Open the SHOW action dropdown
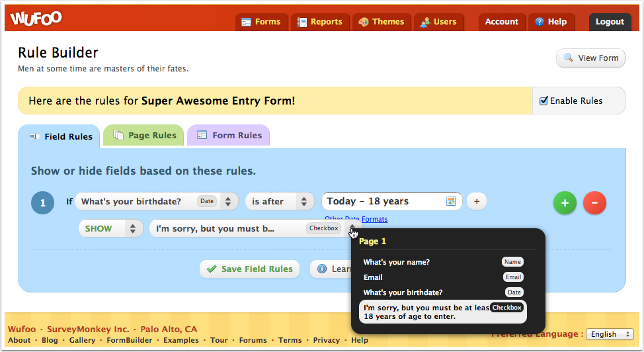The image size is (644, 352). pyautogui.click(x=111, y=229)
